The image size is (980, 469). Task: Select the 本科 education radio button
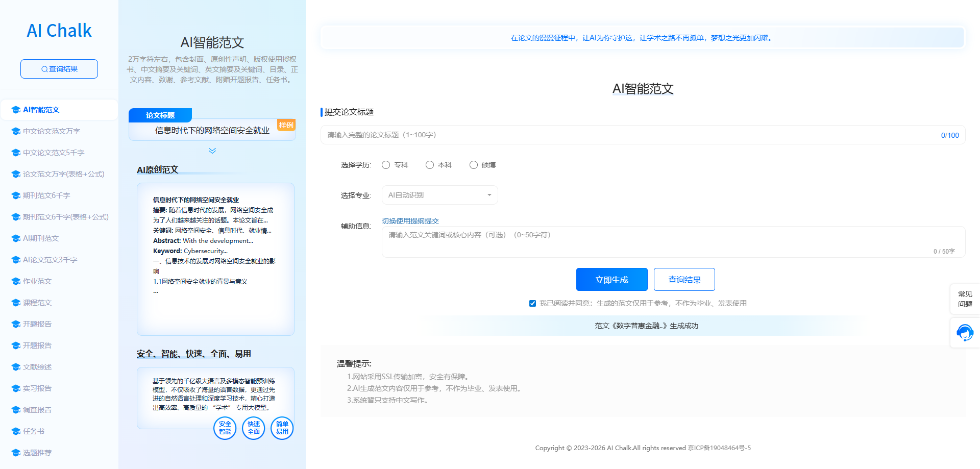[x=430, y=165]
